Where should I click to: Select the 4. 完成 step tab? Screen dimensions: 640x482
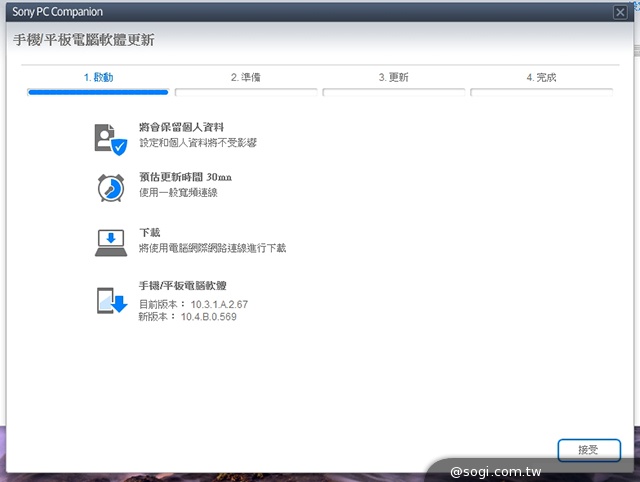[x=541, y=77]
